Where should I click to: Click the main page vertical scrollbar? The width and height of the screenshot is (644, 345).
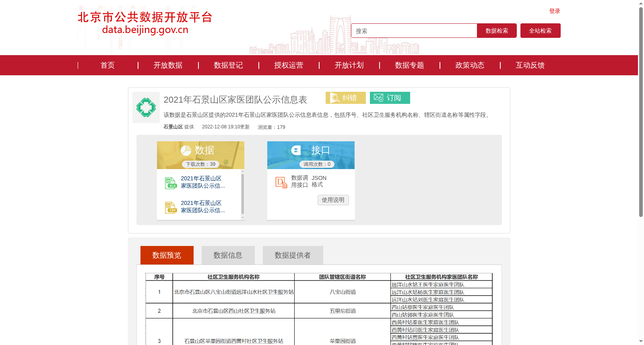[641, 112]
